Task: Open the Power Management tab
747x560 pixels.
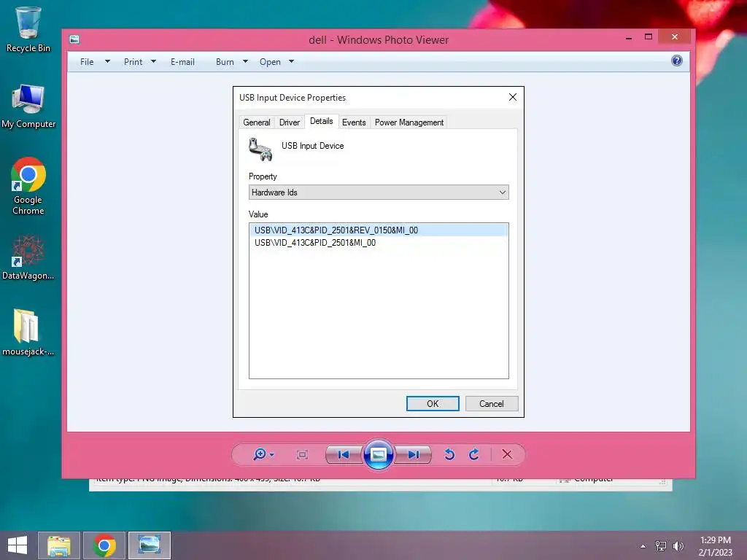Action: pos(409,122)
